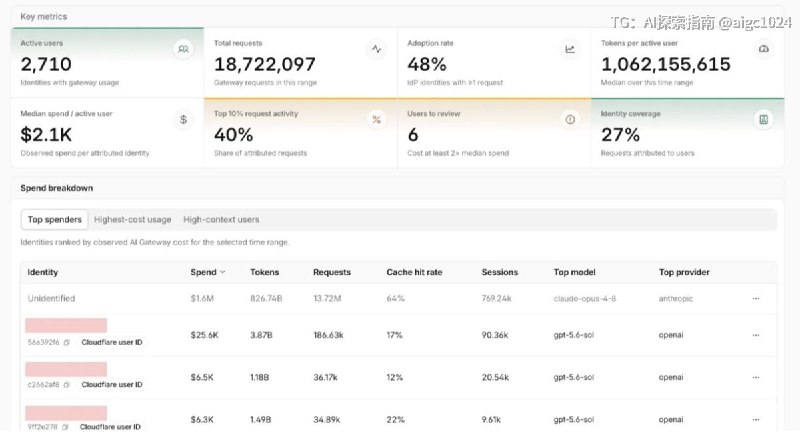
Task: Click Cloudflare user ID badge for 9ff2e278
Action: [x=110, y=427]
